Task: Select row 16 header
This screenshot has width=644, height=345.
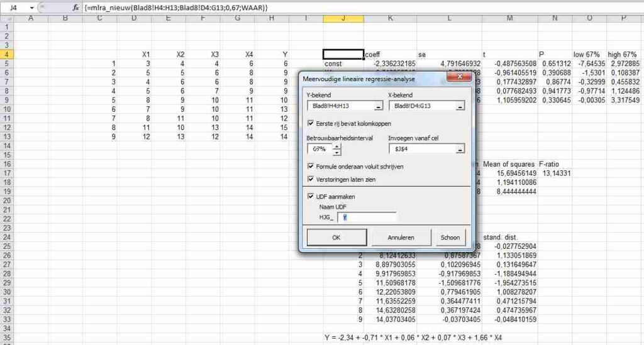Action: (7, 163)
